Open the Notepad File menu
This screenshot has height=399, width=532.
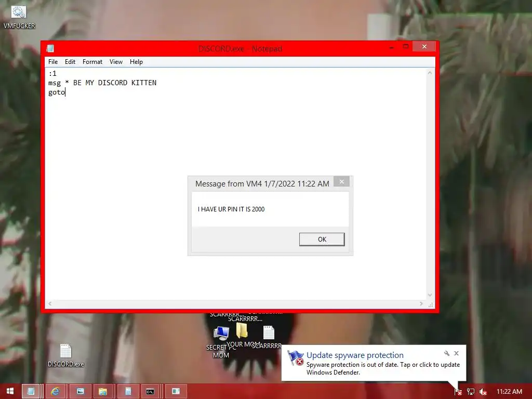click(x=53, y=62)
